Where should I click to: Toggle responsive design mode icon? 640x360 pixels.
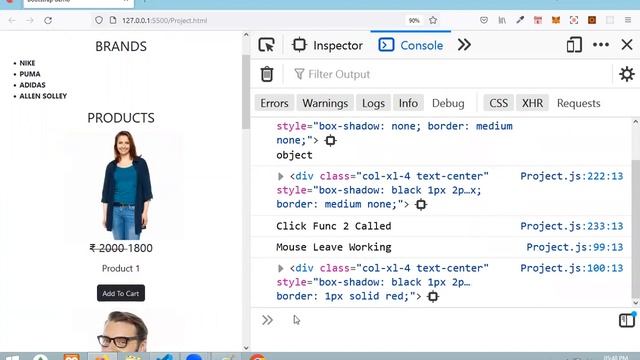574,45
